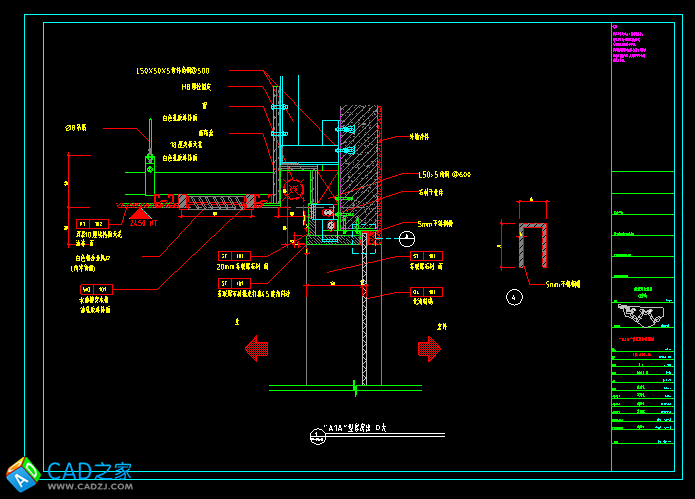
Task: Select the GL tag box on right side
Action: point(426,291)
